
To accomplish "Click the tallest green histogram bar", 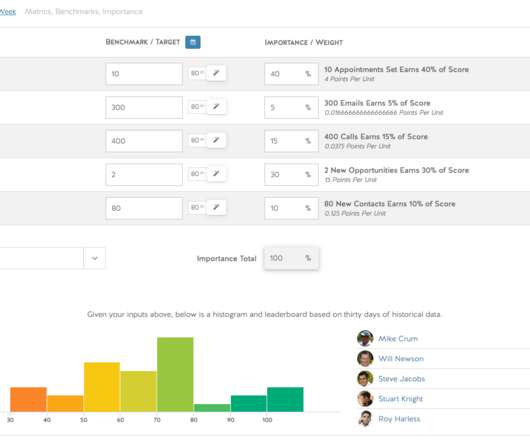I will (x=175, y=374).
